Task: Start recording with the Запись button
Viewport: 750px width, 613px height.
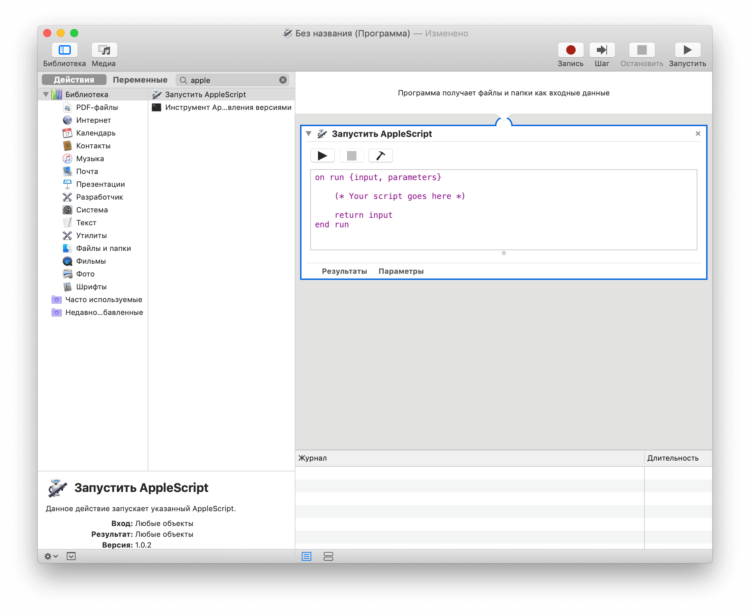Action: pos(570,50)
